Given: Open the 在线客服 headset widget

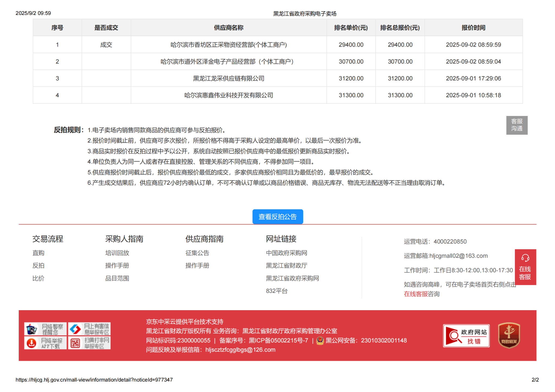Looking at the screenshot, I should coord(525,267).
